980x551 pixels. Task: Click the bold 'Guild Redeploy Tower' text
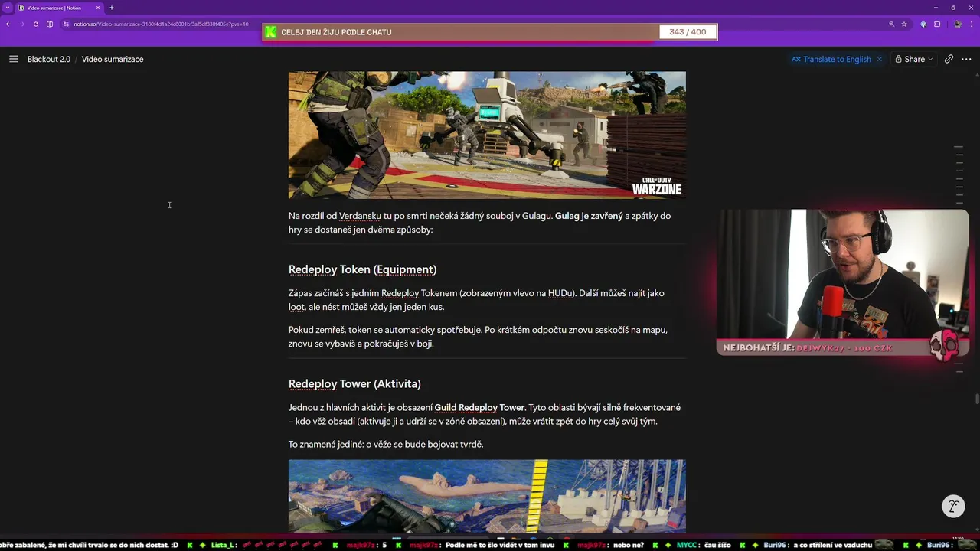[479, 408]
